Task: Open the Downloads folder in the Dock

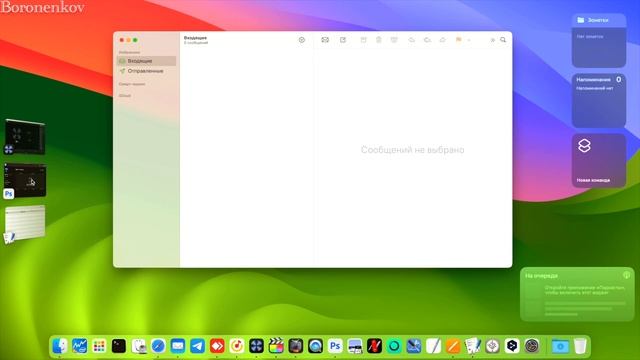Action: [x=560, y=346]
